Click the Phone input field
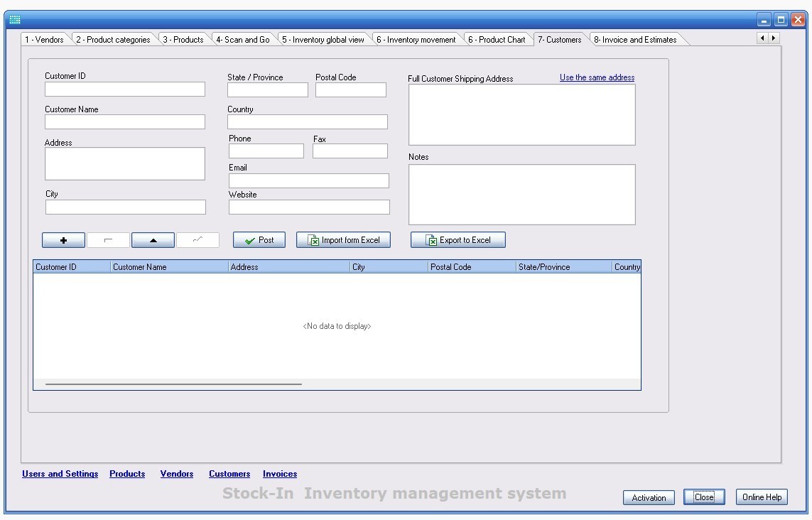The height and width of the screenshot is (520, 812). tap(266, 151)
